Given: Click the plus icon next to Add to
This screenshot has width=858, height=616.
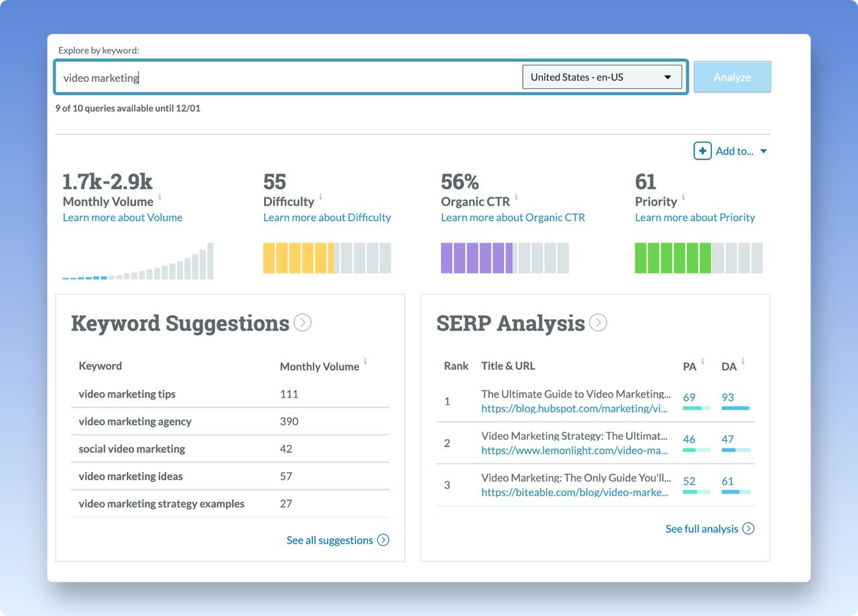Looking at the screenshot, I should pyautogui.click(x=702, y=151).
